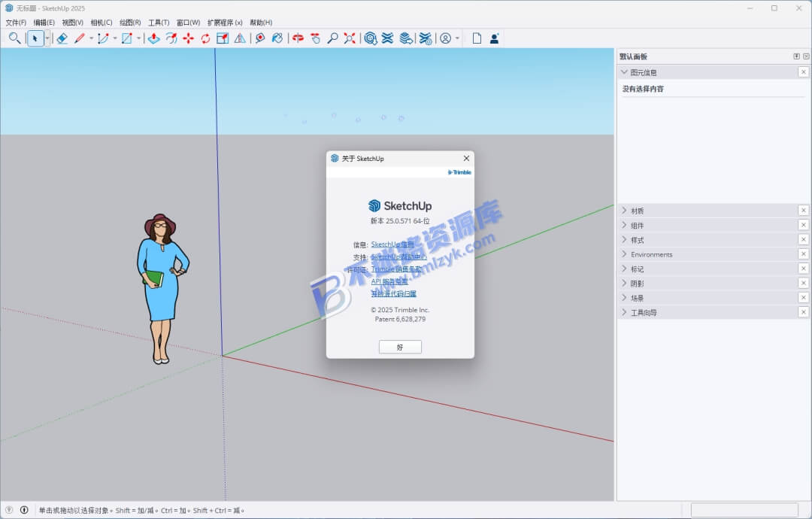Open the 视图(V) menu
This screenshot has height=519, width=812.
(x=72, y=23)
